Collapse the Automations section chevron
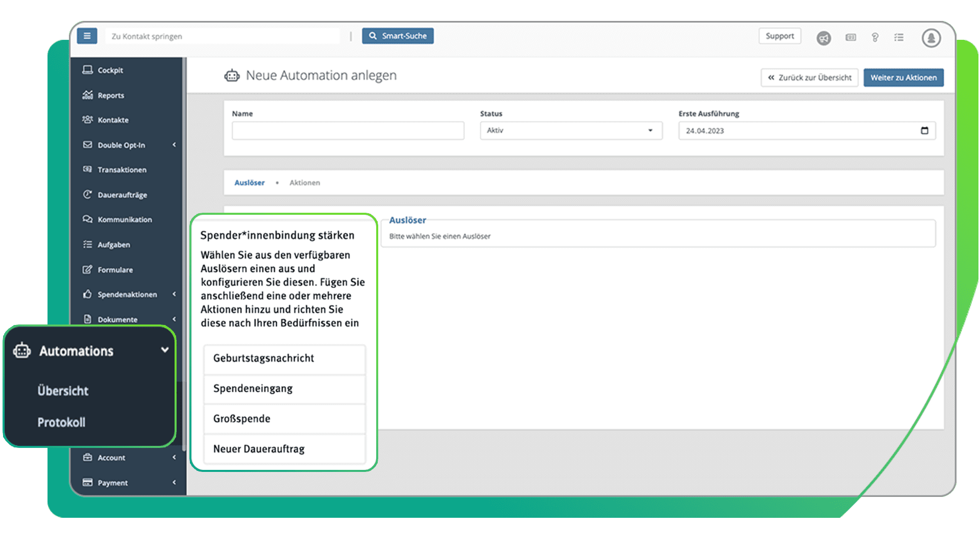 (x=164, y=350)
